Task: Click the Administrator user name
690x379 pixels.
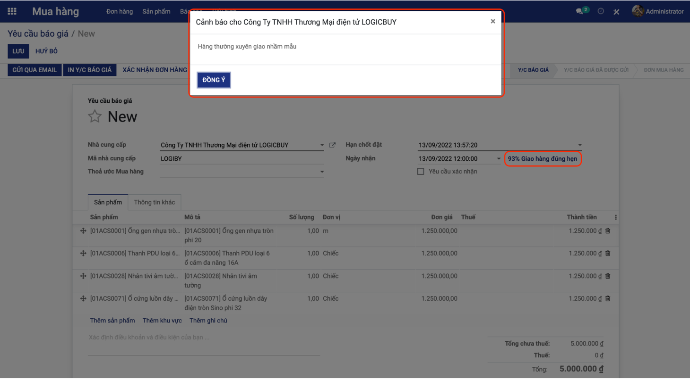Action: (664, 11)
